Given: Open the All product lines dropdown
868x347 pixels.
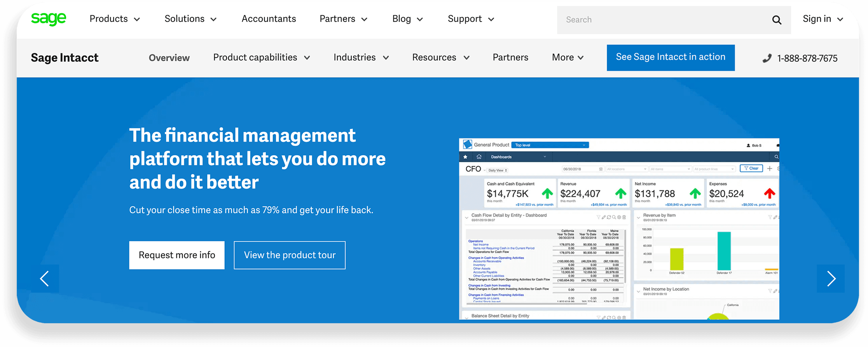Looking at the screenshot, I should (x=714, y=169).
